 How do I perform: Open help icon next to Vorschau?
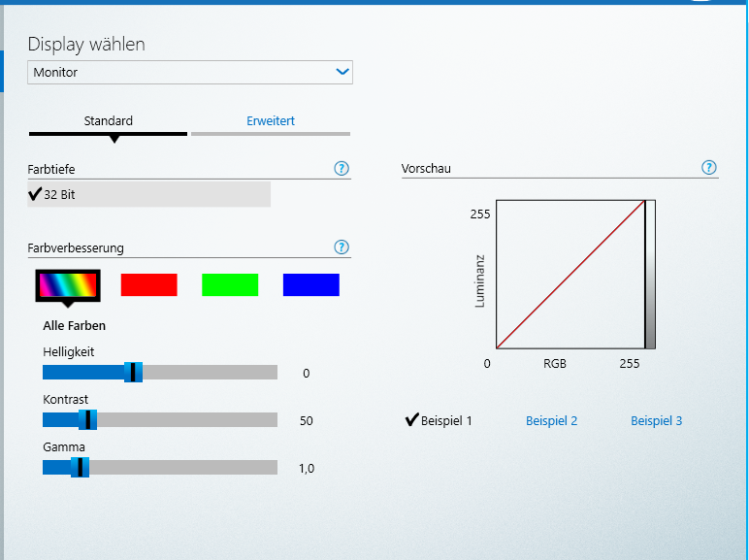[x=708, y=168]
